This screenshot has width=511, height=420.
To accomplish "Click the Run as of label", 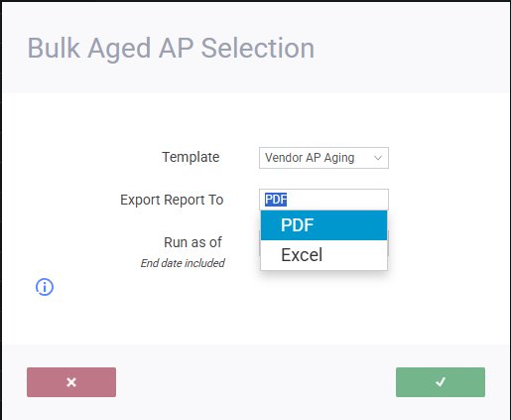I will click(x=192, y=242).
